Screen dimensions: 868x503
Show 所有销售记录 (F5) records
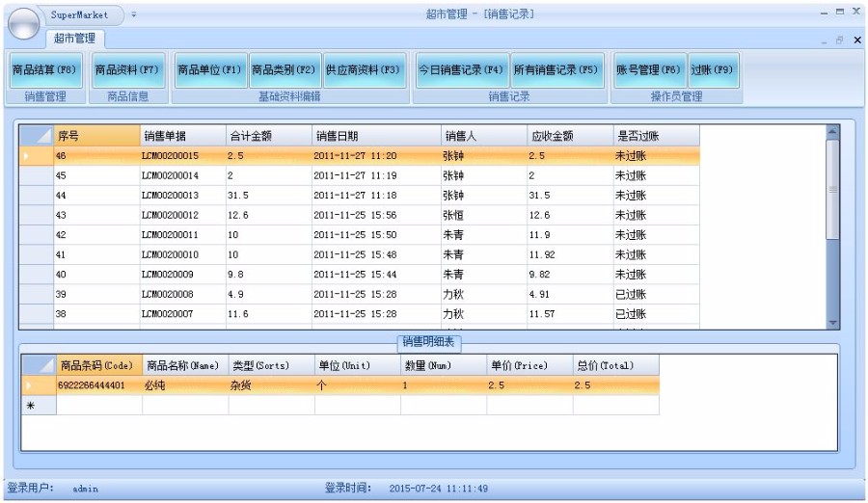(x=556, y=69)
